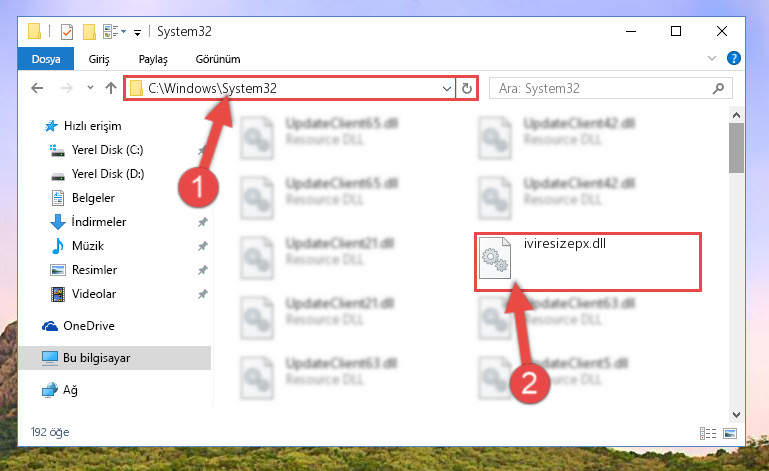769x471 pixels.
Task: Select the iviresizepx.dll file
Action: [x=588, y=262]
